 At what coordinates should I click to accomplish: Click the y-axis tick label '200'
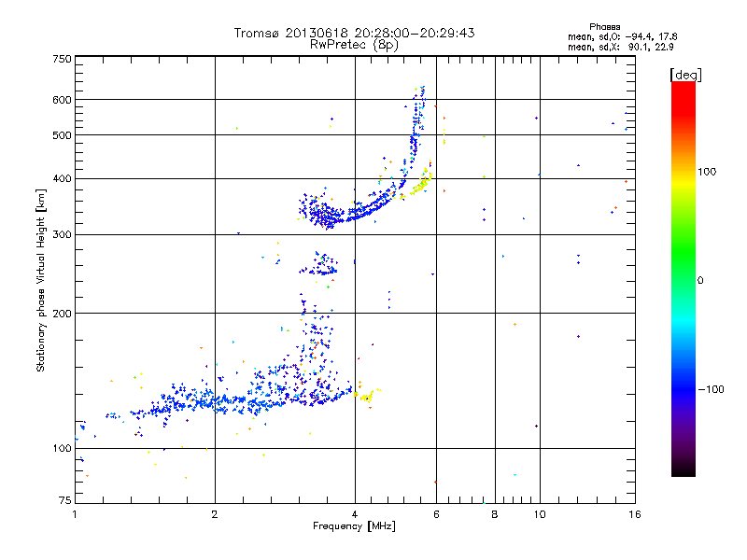tap(62, 314)
